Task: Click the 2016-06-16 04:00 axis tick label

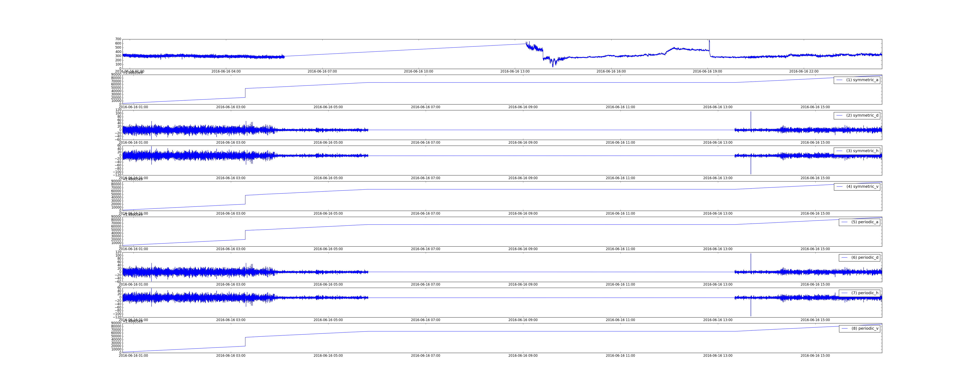Action: click(226, 72)
